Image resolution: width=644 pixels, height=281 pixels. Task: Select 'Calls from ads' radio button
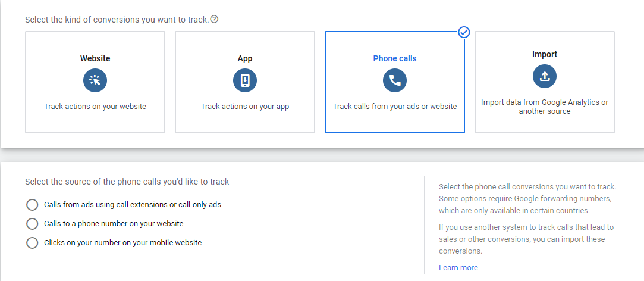click(32, 205)
